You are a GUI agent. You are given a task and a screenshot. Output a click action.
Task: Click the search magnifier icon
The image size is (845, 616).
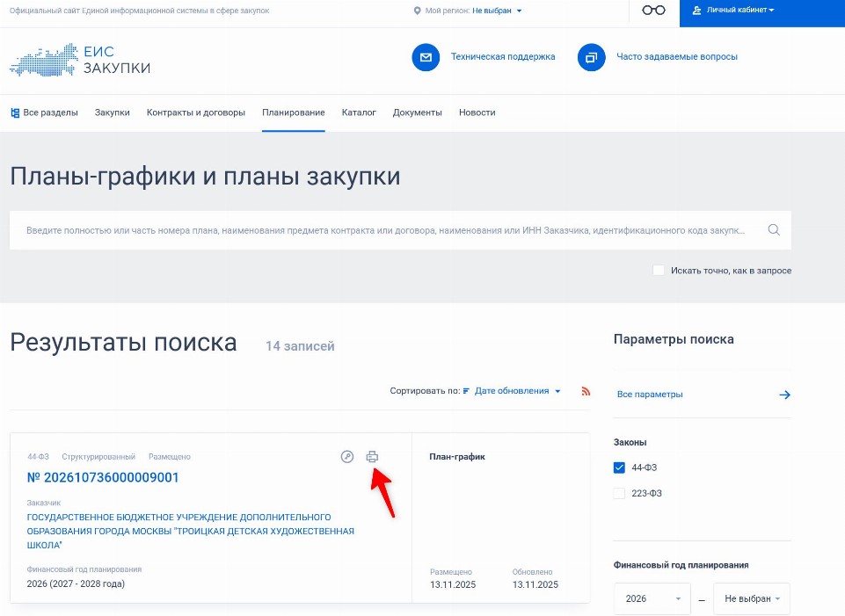point(774,230)
